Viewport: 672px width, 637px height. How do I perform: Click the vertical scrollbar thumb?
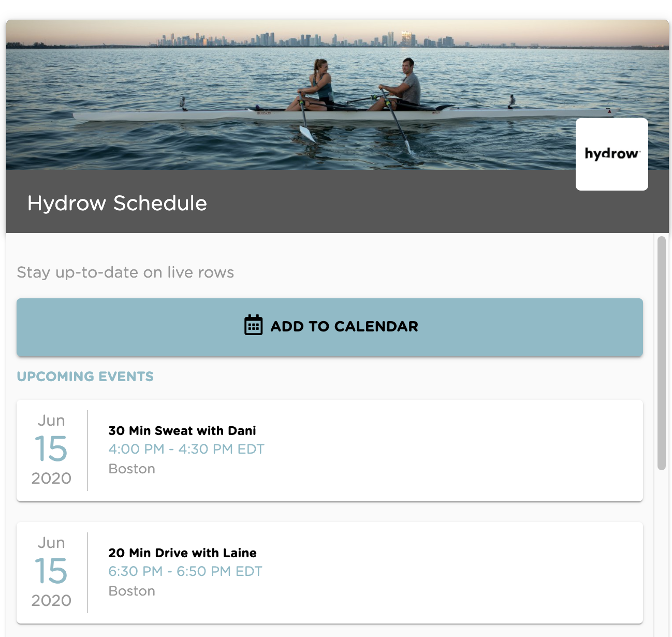pyautogui.click(x=662, y=353)
